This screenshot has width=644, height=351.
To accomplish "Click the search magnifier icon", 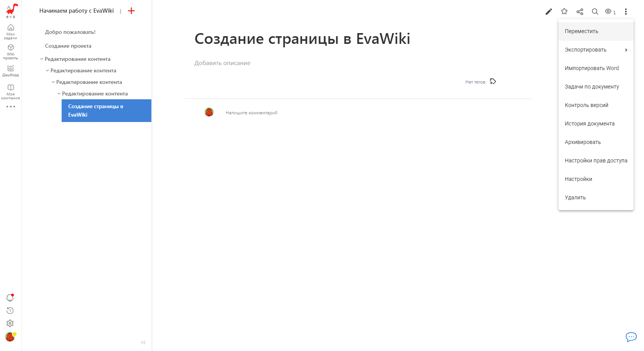I will 595,12.
